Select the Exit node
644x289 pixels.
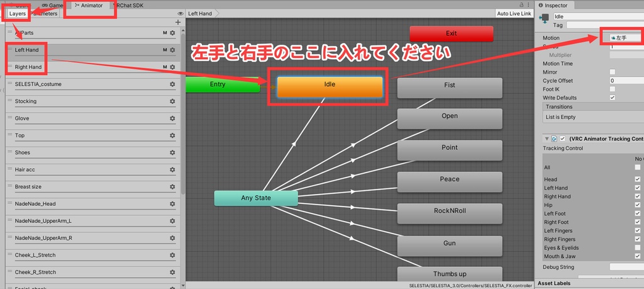pyautogui.click(x=451, y=33)
